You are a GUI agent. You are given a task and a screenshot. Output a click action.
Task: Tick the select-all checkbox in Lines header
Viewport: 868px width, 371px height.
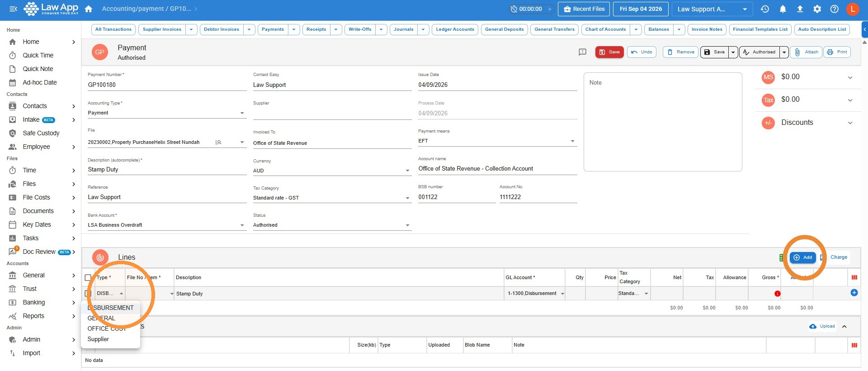click(88, 277)
